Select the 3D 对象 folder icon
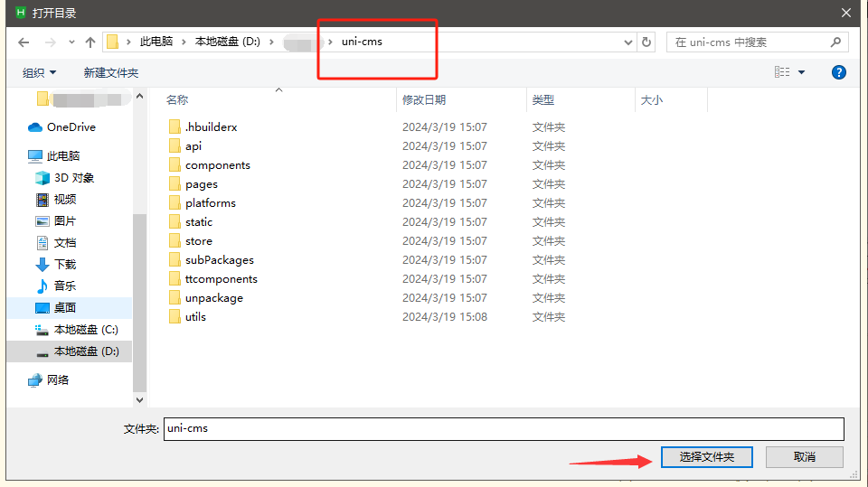This screenshot has width=868, height=487. [x=42, y=178]
